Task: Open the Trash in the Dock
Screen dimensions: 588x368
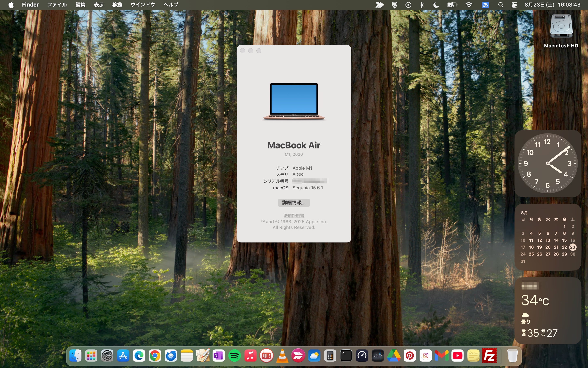Action: pyautogui.click(x=512, y=356)
